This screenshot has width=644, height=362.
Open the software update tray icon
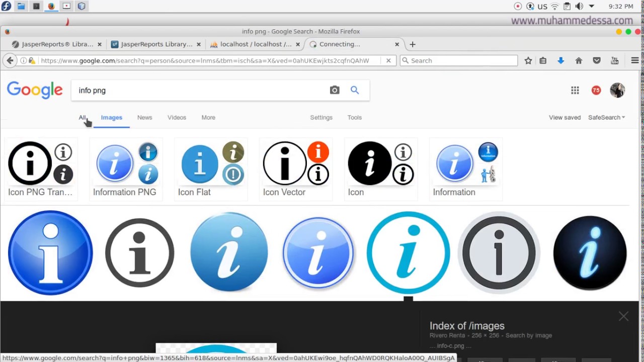click(x=530, y=7)
